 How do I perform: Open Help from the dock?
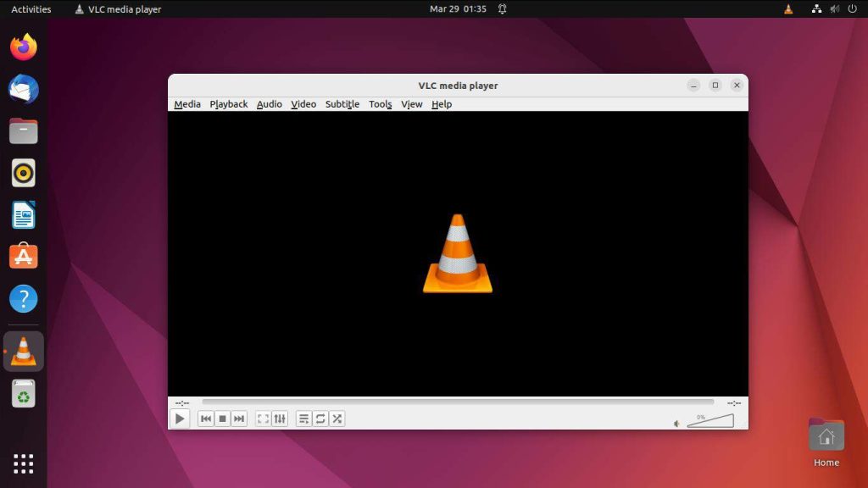(23, 298)
